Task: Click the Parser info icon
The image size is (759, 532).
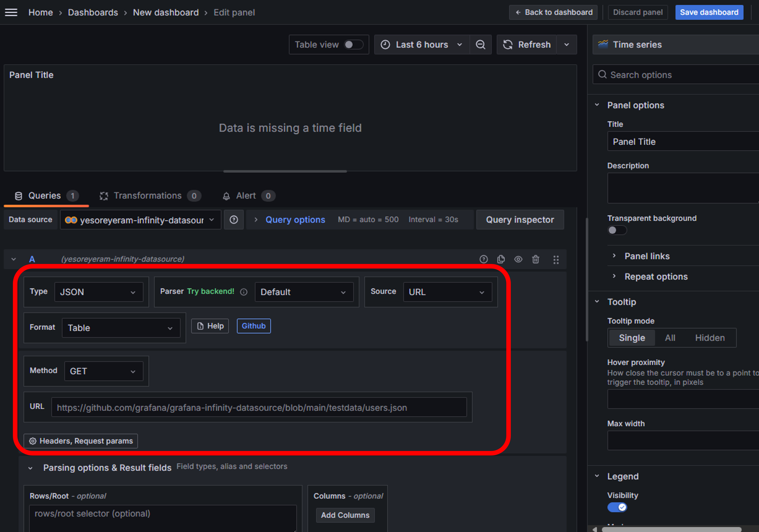Action: pos(244,292)
